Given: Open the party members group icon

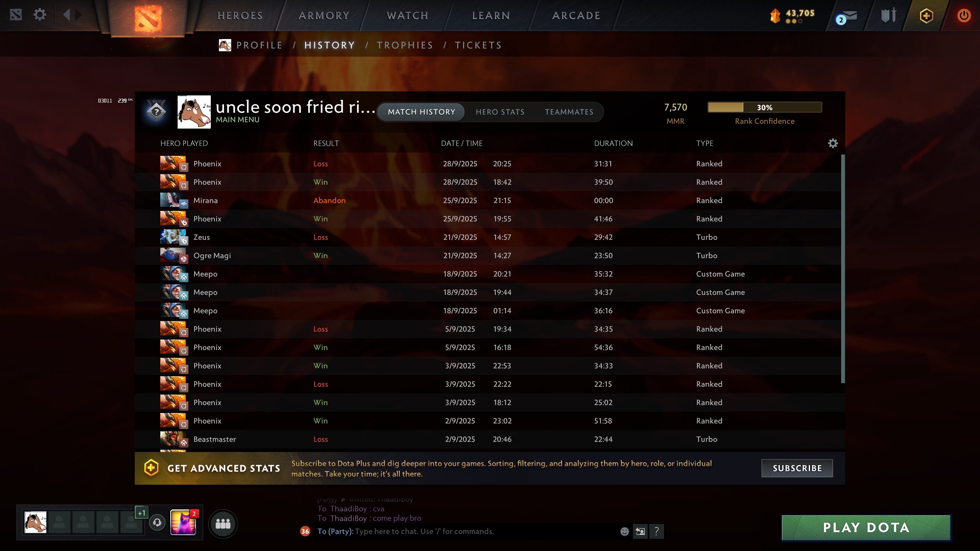Looking at the screenshot, I should click(x=223, y=524).
